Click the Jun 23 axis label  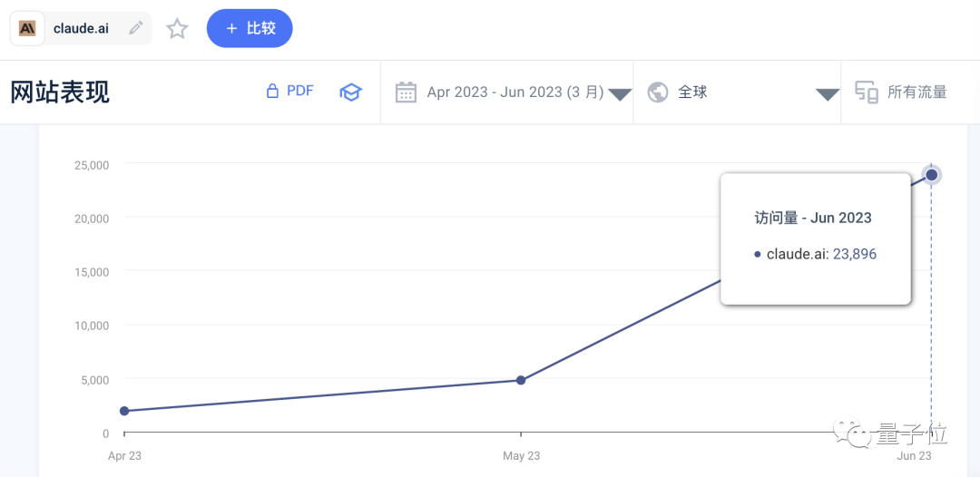(x=915, y=456)
